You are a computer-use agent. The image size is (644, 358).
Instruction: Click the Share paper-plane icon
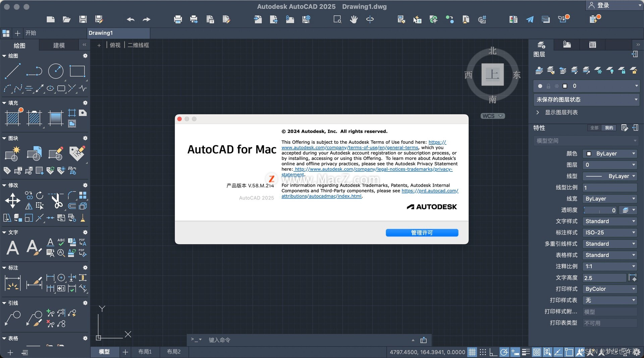[530, 19]
